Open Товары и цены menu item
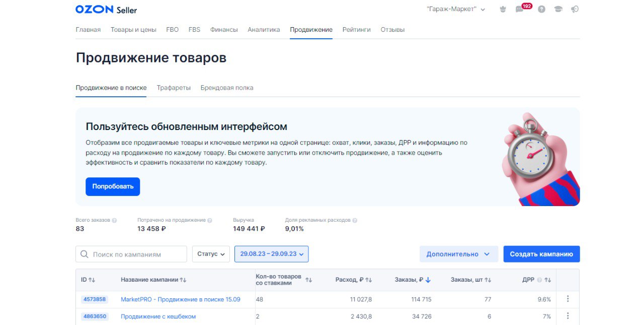 pyautogui.click(x=133, y=29)
